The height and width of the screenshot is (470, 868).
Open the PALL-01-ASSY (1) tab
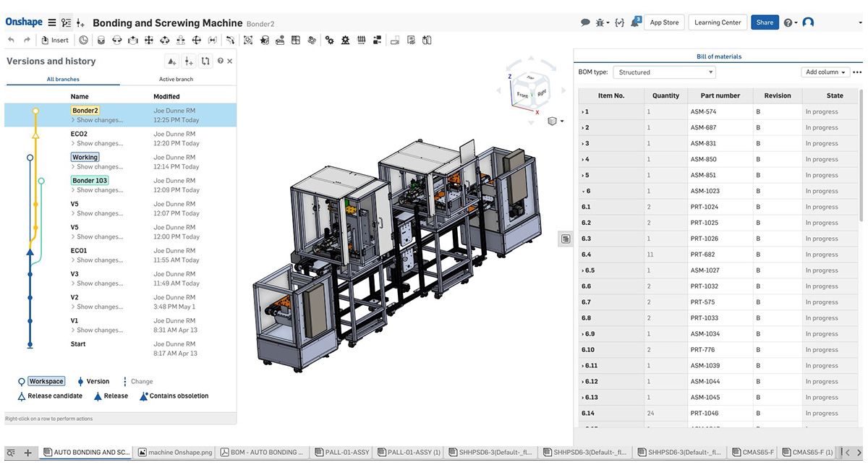pos(409,453)
